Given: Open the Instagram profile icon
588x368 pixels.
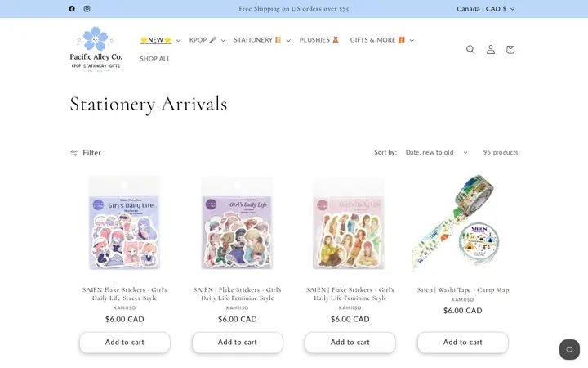Looking at the screenshot, I should pyautogui.click(x=87, y=9).
